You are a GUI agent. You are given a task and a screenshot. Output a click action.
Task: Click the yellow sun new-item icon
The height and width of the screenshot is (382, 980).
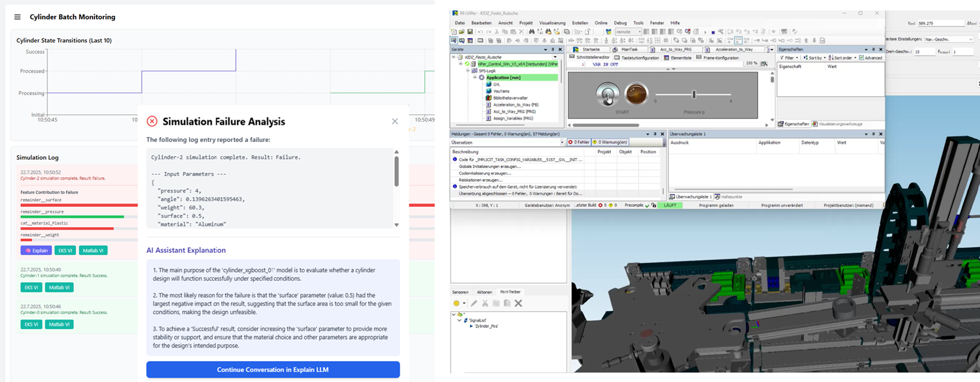(456, 303)
